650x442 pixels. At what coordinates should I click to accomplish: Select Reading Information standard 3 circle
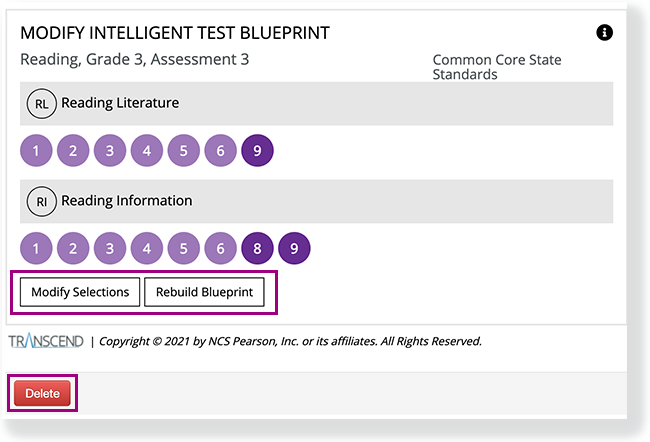point(110,248)
